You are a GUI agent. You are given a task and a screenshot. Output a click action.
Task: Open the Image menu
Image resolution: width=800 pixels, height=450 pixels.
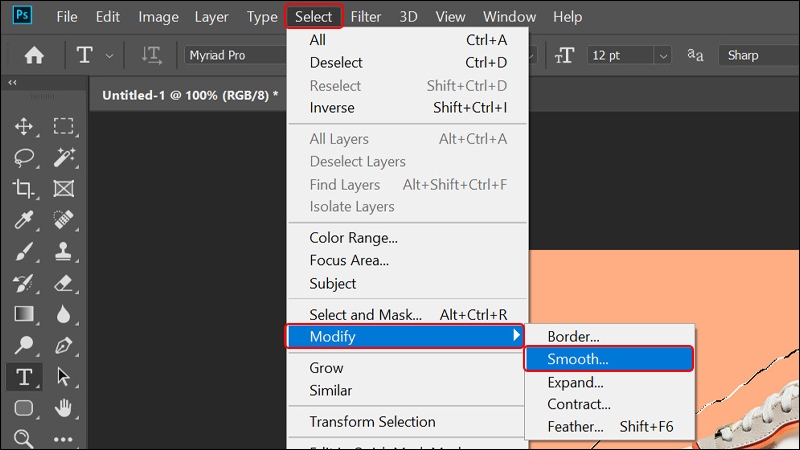click(158, 17)
